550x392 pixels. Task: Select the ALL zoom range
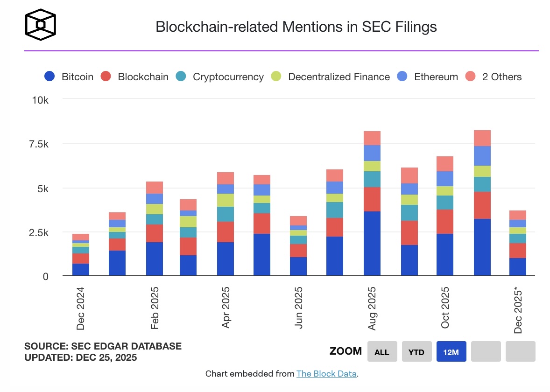click(x=382, y=351)
